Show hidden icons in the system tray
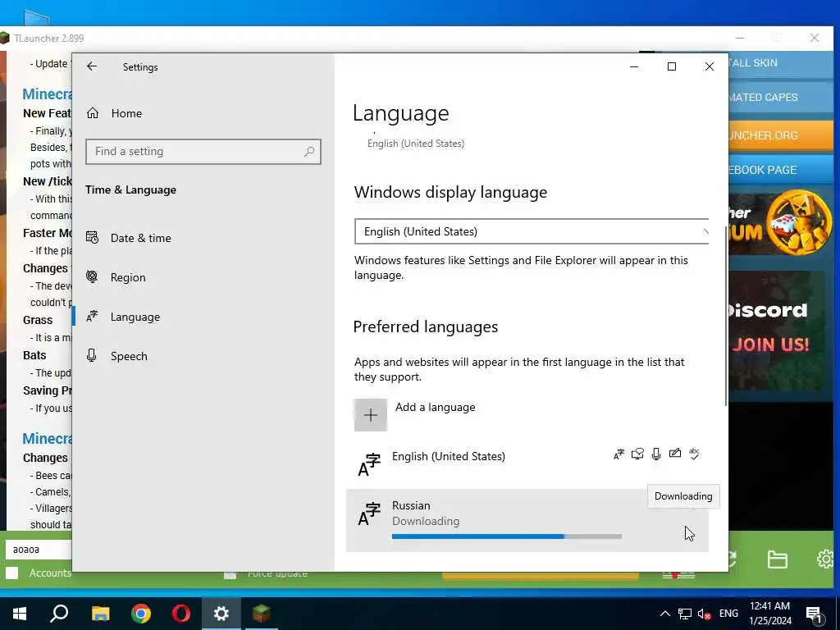The height and width of the screenshot is (630, 840). 664,614
